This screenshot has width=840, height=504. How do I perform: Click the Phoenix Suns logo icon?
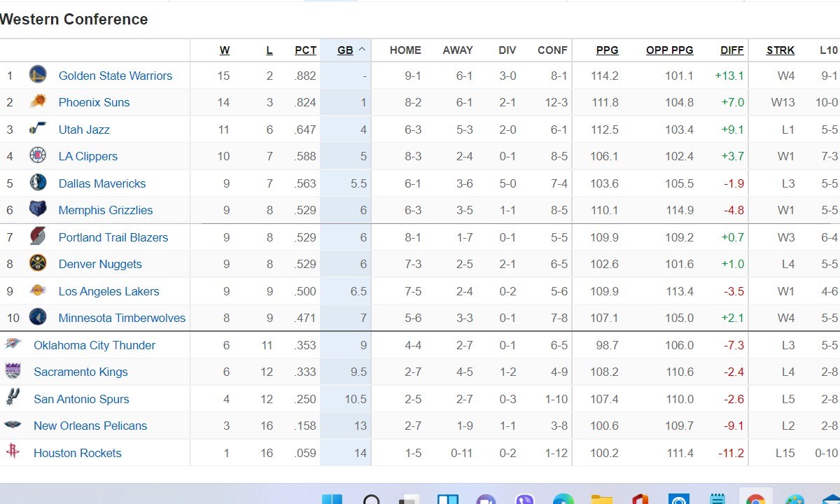(38, 102)
